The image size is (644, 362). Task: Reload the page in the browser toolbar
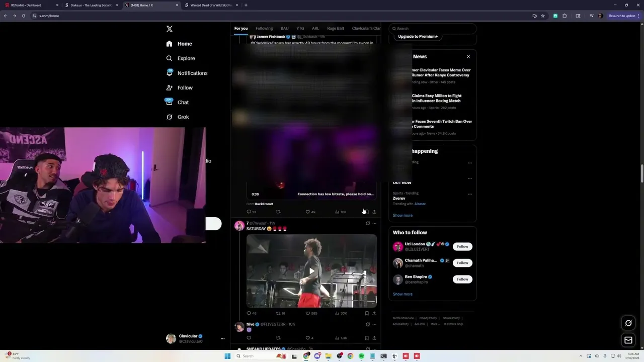[23, 16]
